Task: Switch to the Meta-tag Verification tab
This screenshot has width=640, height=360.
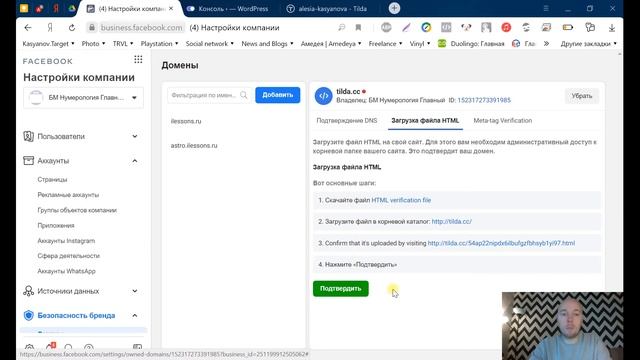Action: tap(502, 120)
